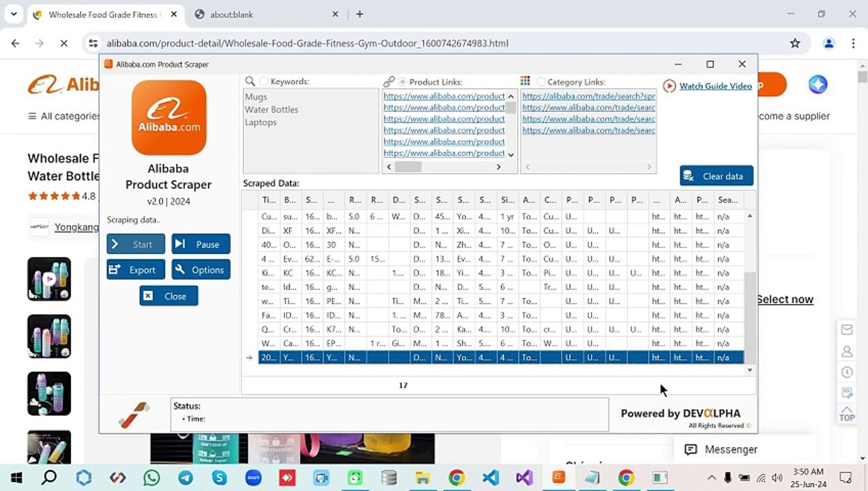The width and height of the screenshot is (868, 491).
Task: Select table row starting with 'Cu...'
Action: click(501, 216)
